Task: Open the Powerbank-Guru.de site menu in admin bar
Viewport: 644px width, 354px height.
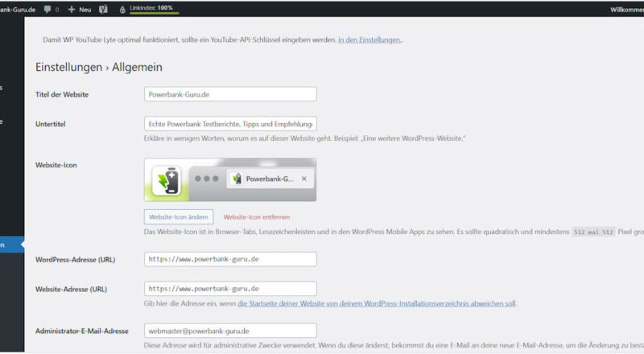Action: pyautogui.click(x=18, y=9)
